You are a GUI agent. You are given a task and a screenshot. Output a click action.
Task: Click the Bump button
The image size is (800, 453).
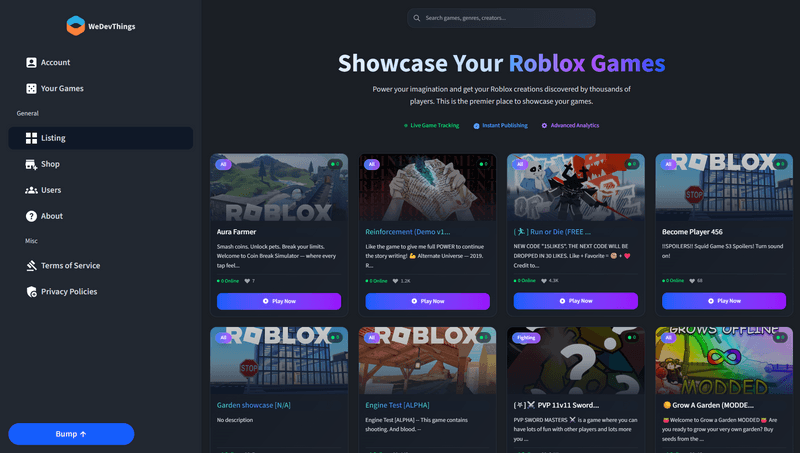click(x=71, y=434)
